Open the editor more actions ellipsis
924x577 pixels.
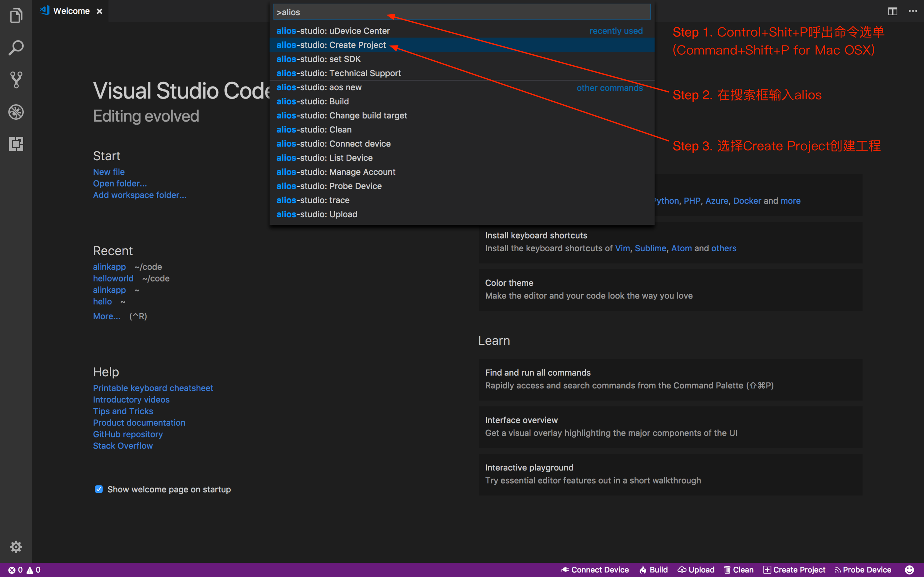tap(913, 11)
